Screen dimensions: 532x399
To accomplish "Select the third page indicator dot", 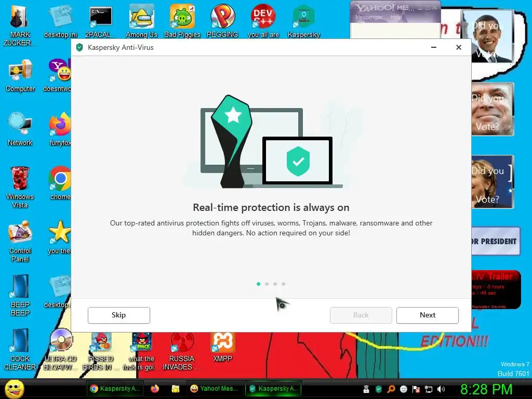I will point(275,284).
